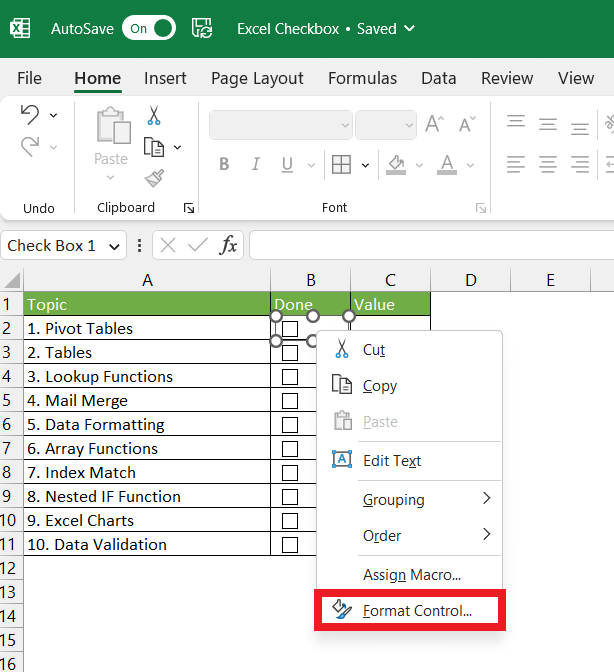Screen dimensions: 614x672
Task: Open the File menu tab
Action: click(x=29, y=78)
